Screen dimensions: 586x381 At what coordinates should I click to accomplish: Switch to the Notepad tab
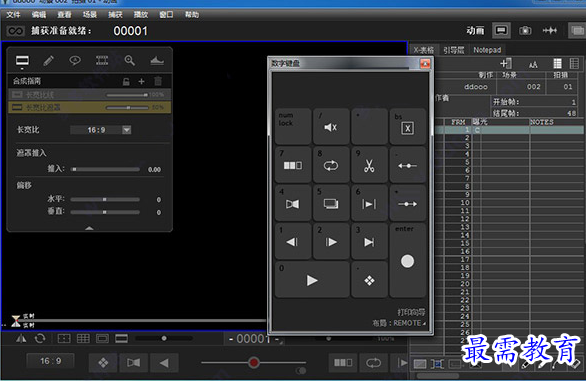pos(487,50)
